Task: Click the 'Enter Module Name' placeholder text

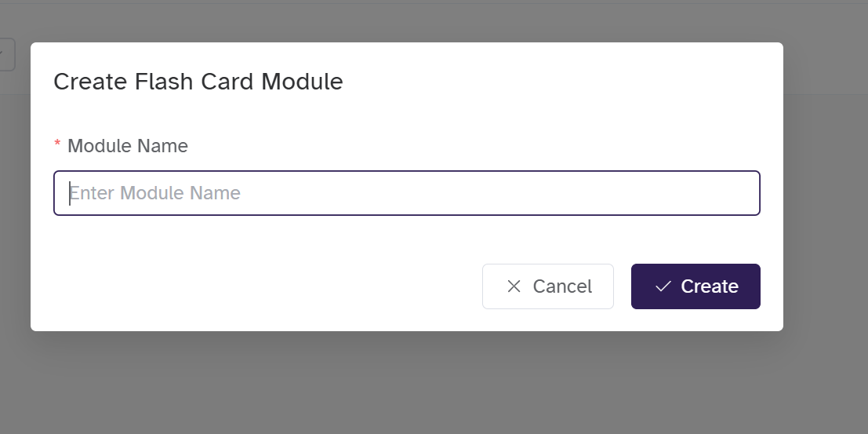Action: [155, 193]
